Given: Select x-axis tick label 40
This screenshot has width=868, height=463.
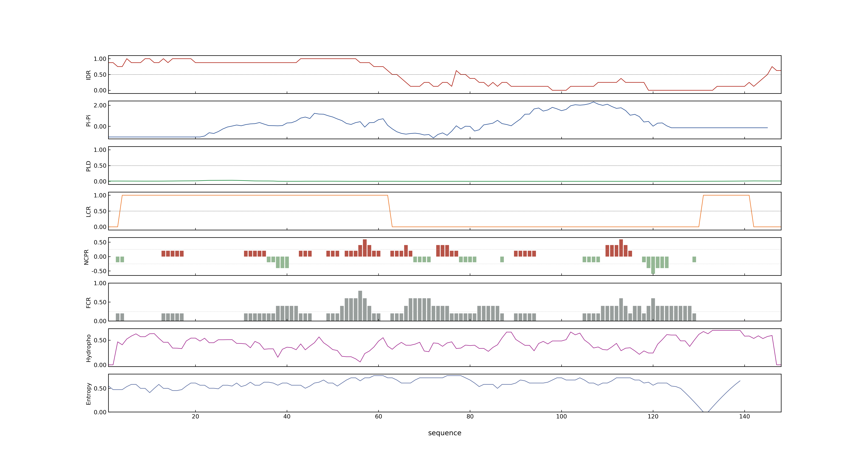Looking at the screenshot, I should click(x=287, y=416).
